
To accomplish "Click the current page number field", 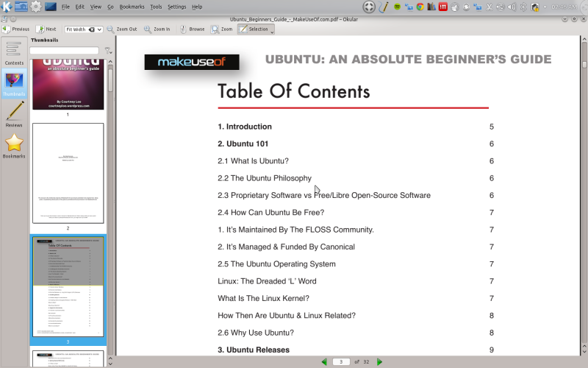I will coord(341,361).
